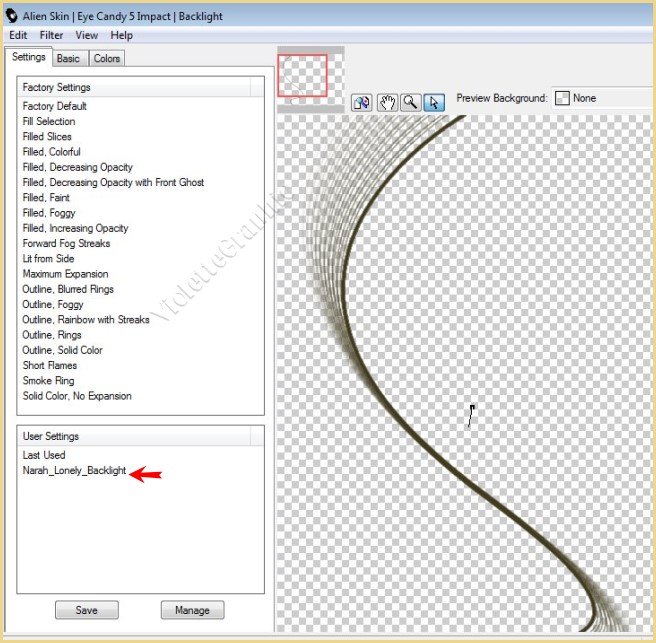This screenshot has width=656, height=643.
Task: Select the Zoom magnifier tool
Action: point(410,102)
